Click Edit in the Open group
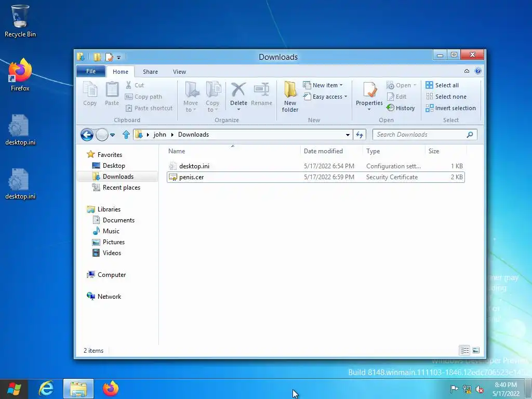Image resolution: width=532 pixels, height=399 pixels. (x=396, y=97)
